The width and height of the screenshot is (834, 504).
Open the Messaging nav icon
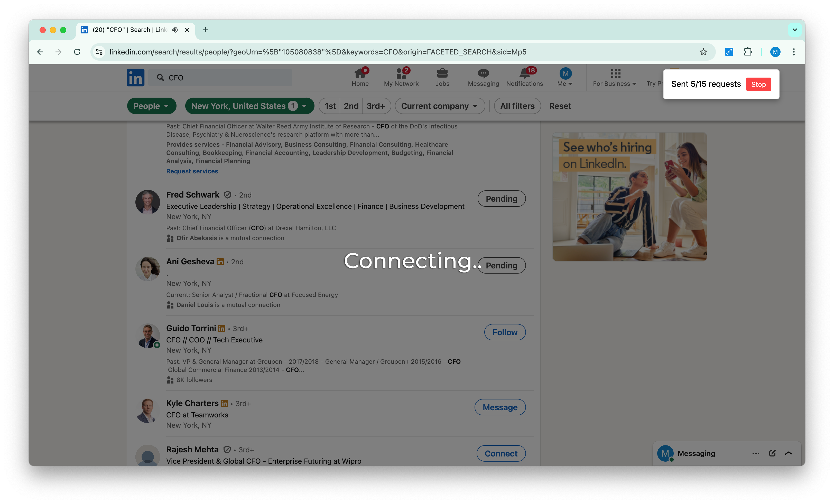pyautogui.click(x=483, y=77)
